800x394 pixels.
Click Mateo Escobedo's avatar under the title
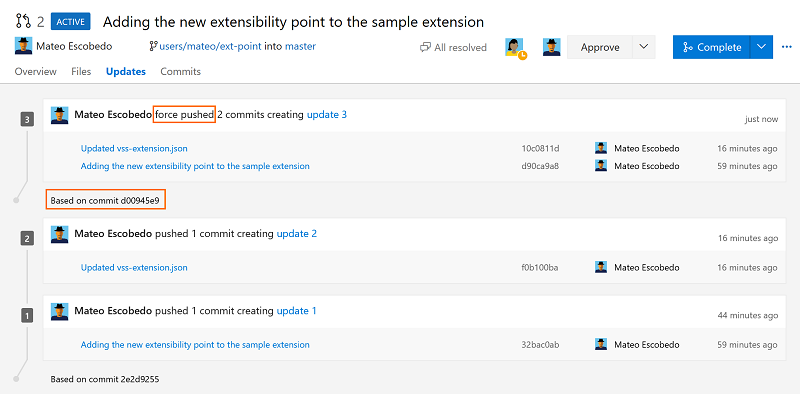click(x=23, y=46)
